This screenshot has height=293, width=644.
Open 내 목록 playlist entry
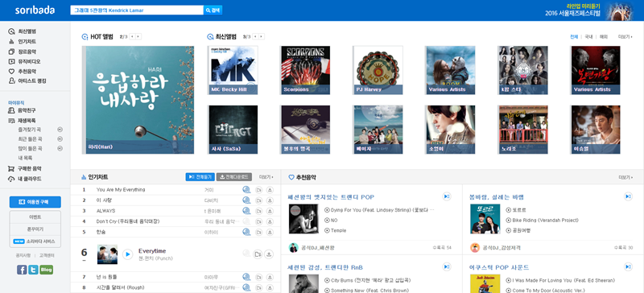pyautogui.click(x=25, y=158)
